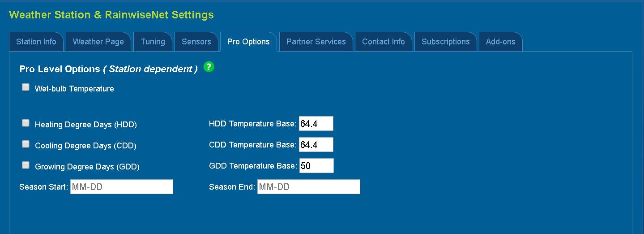Switch to the Weather Page tab
The image size is (644, 234).
pyautogui.click(x=98, y=42)
